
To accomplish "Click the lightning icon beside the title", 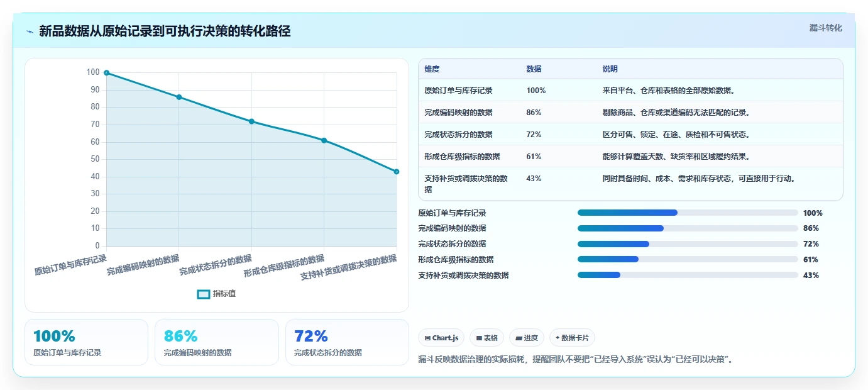I will (x=30, y=31).
